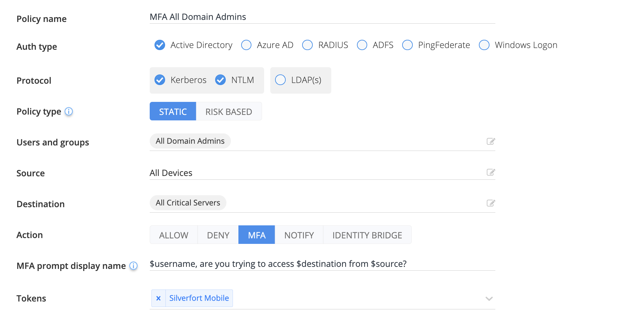Select the Static policy type
The height and width of the screenshot is (319, 644).
click(173, 111)
